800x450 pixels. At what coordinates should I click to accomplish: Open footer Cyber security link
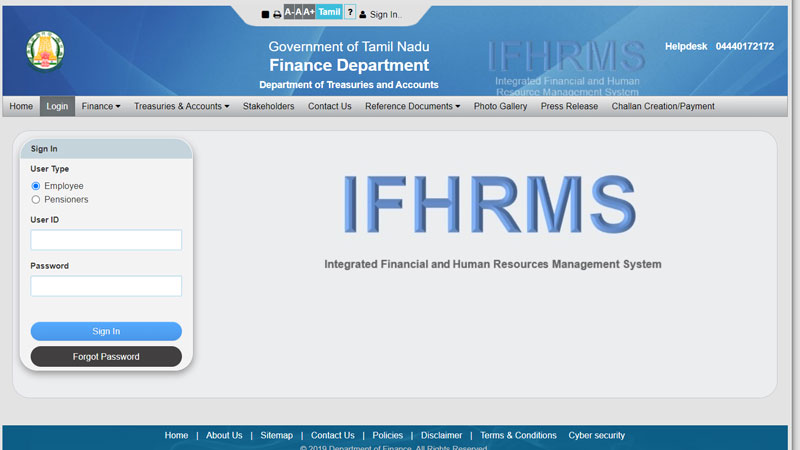[596, 435]
